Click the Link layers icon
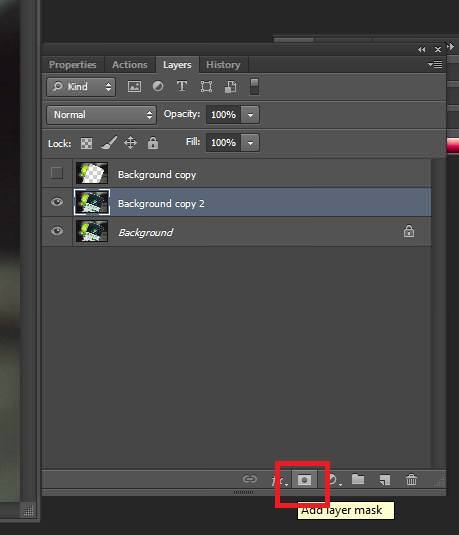 point(249,479)
